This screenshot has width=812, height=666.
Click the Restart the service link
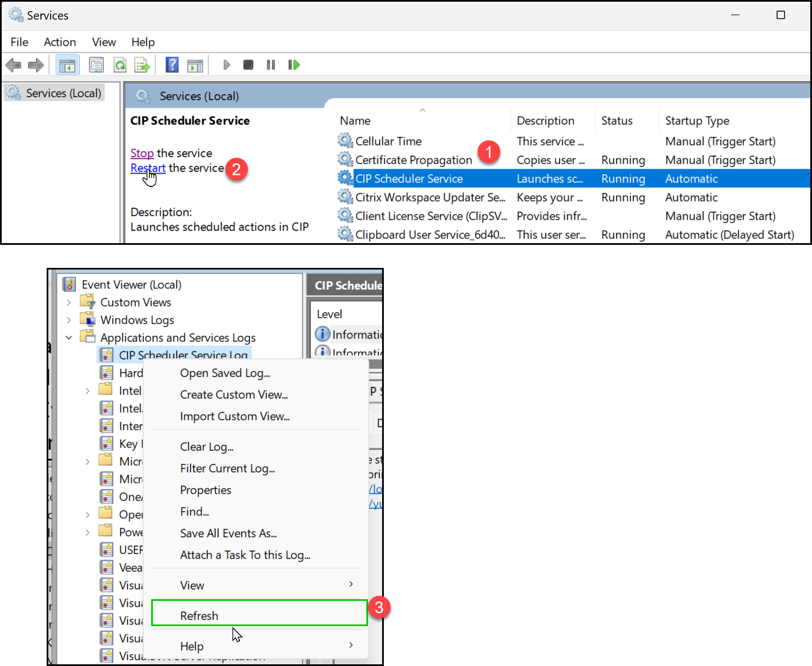[x=147, y=168]
